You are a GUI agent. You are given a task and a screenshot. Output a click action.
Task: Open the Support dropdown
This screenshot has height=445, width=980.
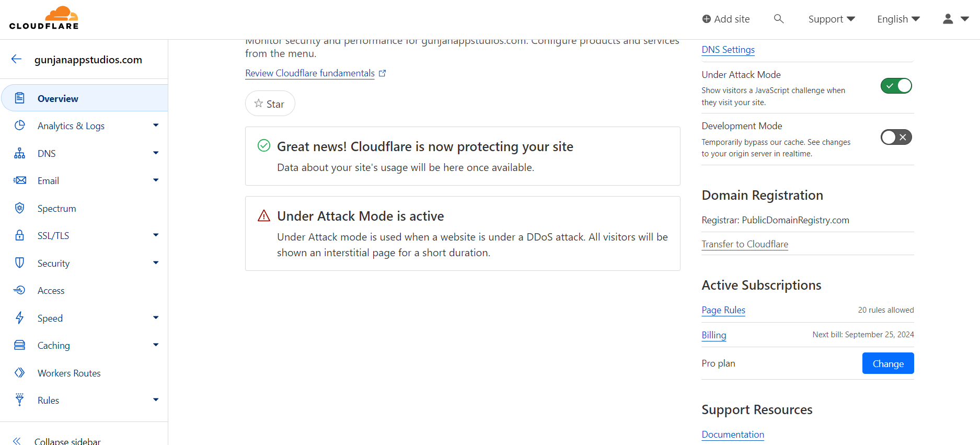pyautogui.click(x=831, y=19)
